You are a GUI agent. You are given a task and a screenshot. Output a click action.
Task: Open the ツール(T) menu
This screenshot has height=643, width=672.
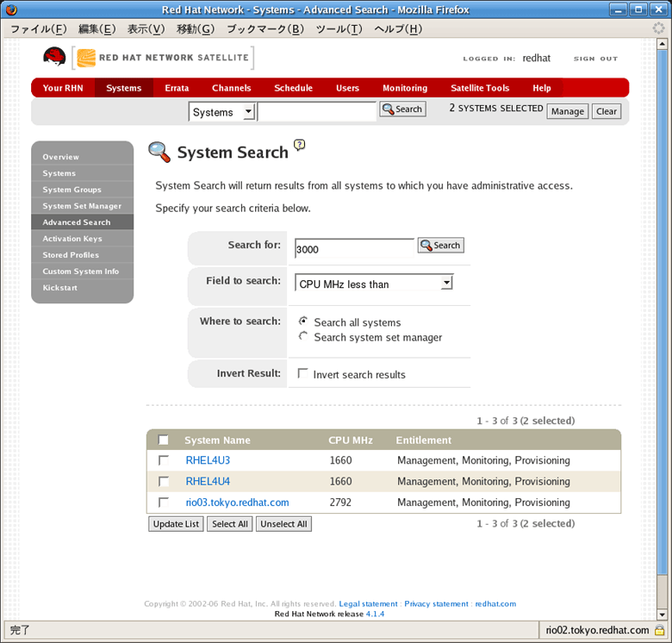pos(339,28)
